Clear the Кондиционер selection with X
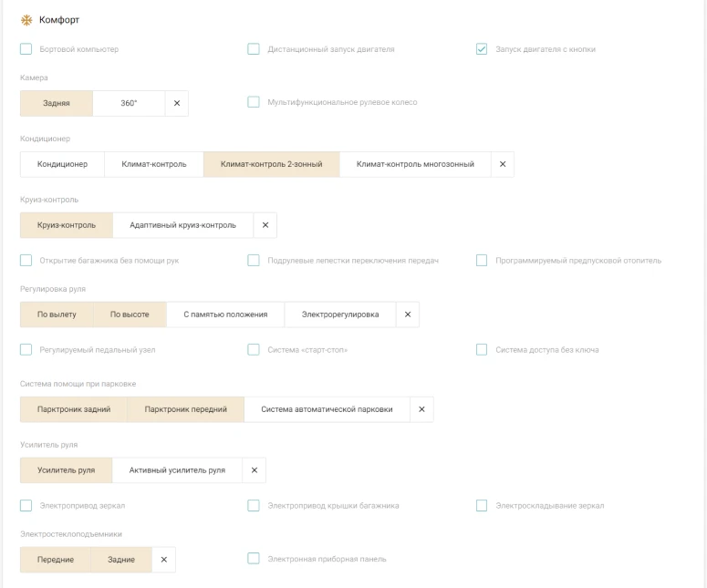Image resolution: width=707 pixels, height=588 pixels. click(503, 164)
